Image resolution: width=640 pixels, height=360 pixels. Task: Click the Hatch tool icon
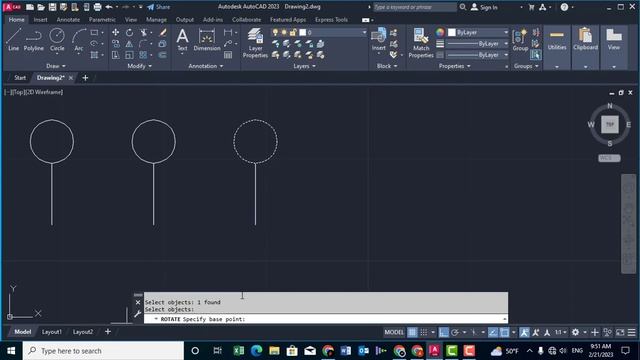95,55
